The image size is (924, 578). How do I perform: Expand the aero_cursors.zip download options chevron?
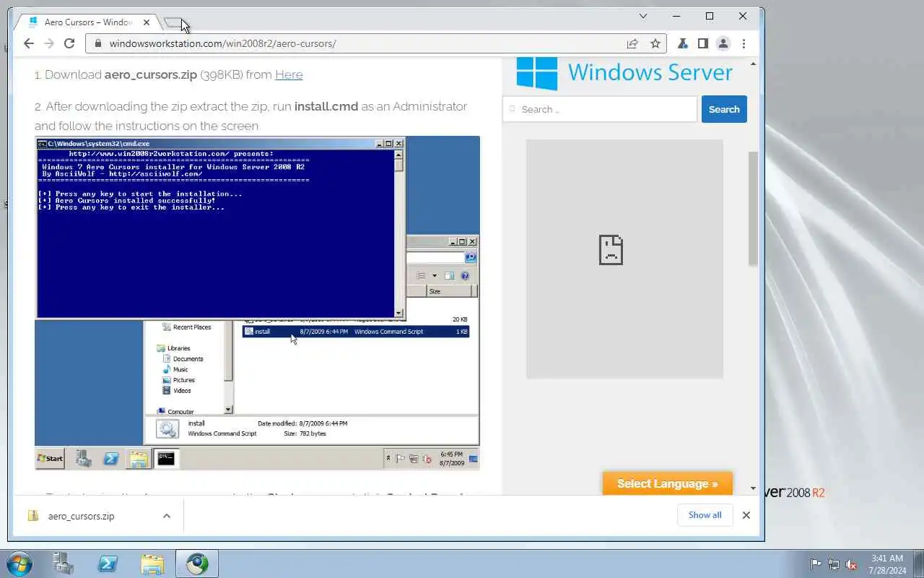(167, 516)
